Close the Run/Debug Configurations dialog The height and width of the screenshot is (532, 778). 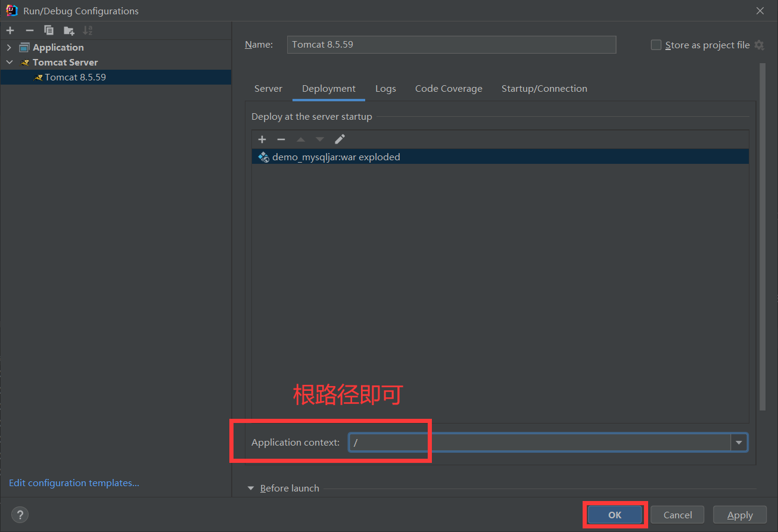pyautogui.click(x=760, y=11)
